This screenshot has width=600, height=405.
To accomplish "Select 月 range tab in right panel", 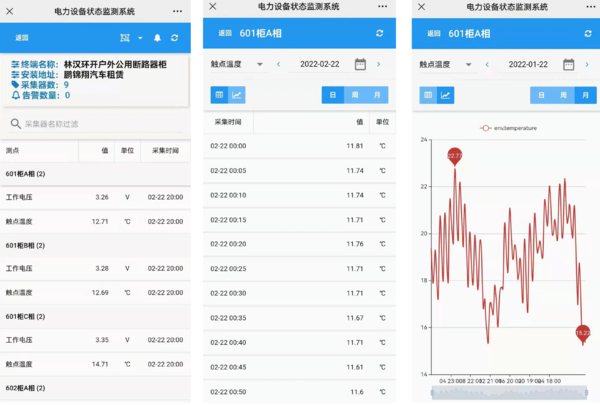I will pyautogui.click(x=585, y=95).
